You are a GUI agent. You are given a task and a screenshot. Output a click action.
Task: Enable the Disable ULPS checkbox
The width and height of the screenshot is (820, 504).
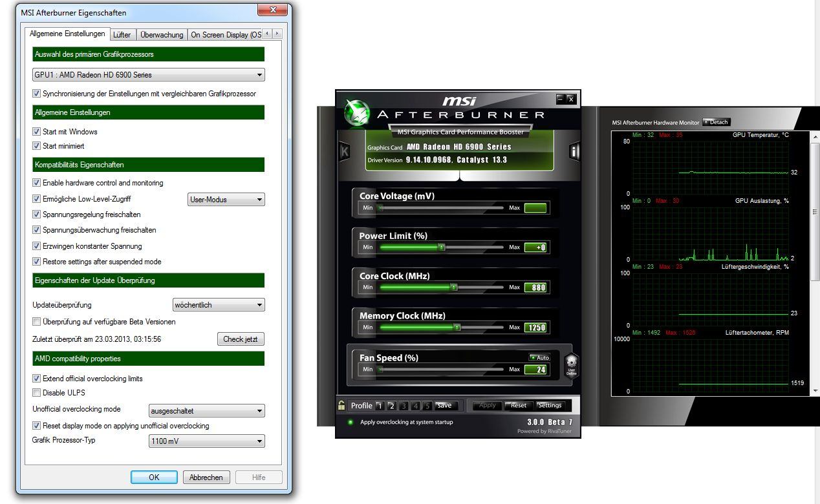coord(36,393)
